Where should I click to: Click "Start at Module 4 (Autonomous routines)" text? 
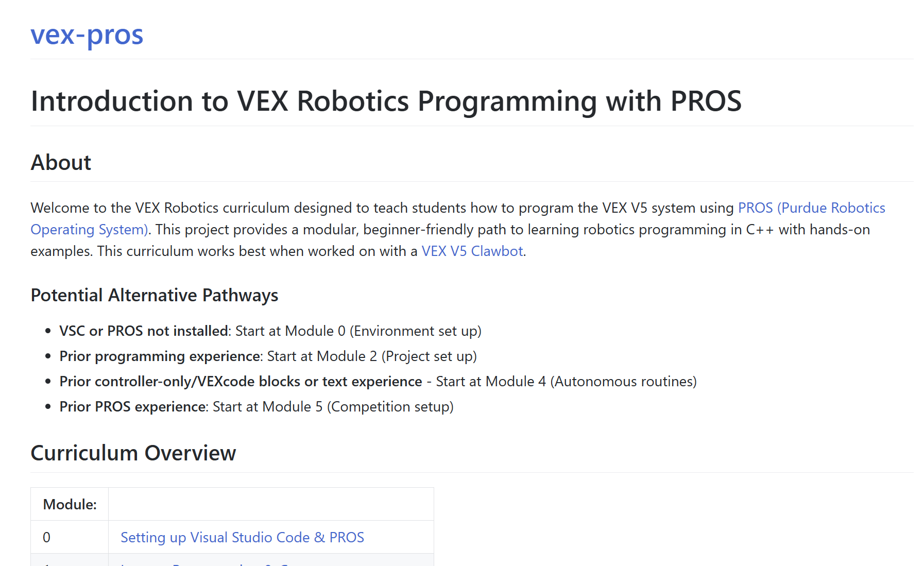tap(566, 381)
